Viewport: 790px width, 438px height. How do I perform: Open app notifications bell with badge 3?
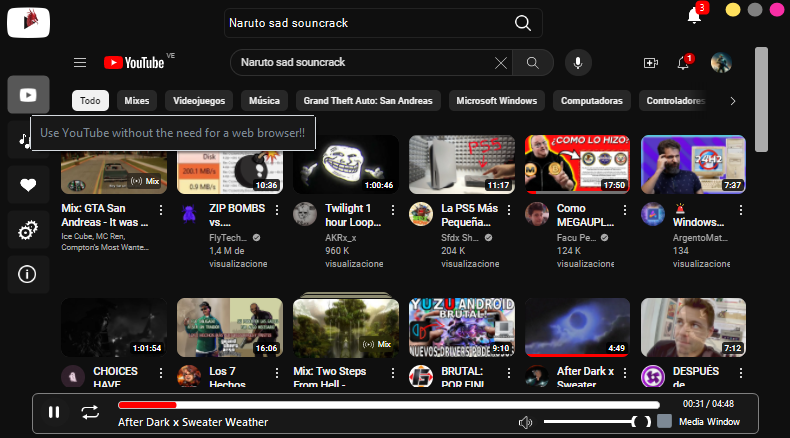point(694,16)
